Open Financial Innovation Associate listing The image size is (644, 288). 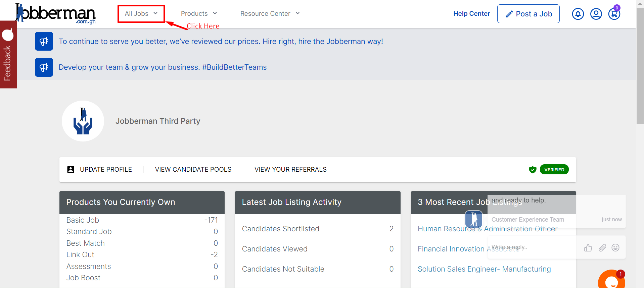(469, 249)
